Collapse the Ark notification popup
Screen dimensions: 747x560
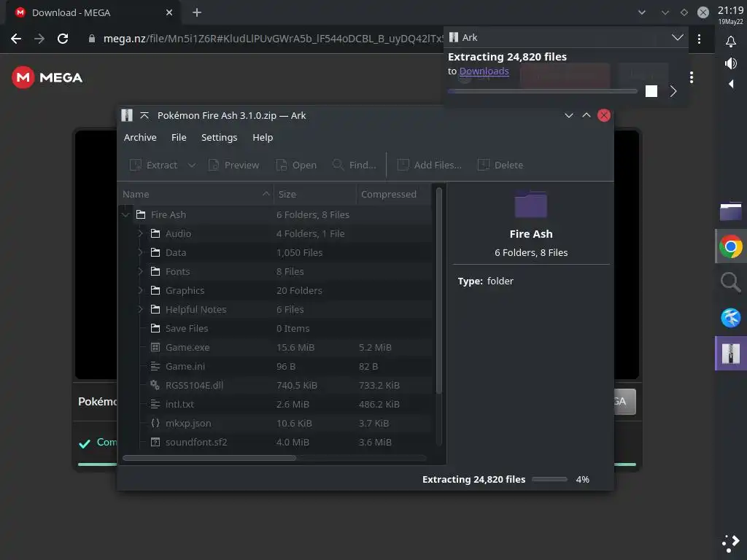[677, 37]
